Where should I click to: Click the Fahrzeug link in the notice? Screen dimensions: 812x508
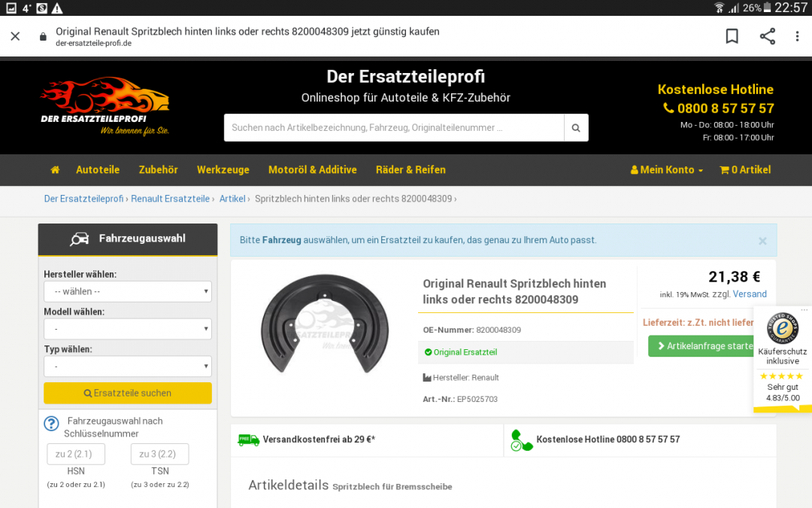[x=282, y=240]
